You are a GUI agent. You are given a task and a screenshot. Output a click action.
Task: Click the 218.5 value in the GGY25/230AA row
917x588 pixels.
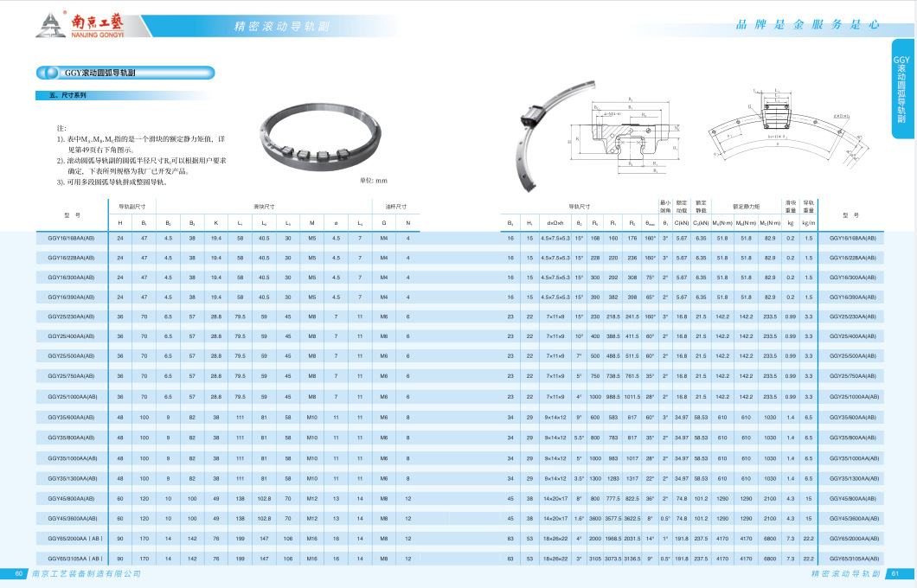(x=613, y=316)
